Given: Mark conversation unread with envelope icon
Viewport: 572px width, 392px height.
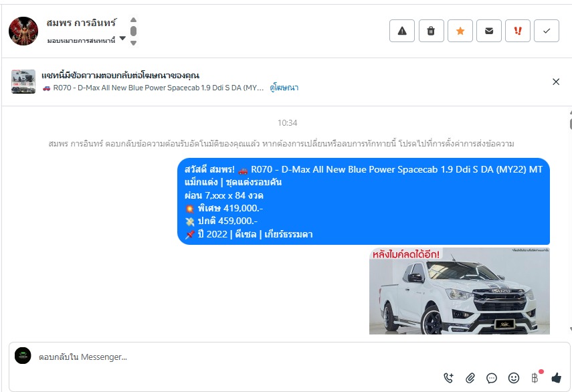Looking at the screenshot, I should click(489, 31).
